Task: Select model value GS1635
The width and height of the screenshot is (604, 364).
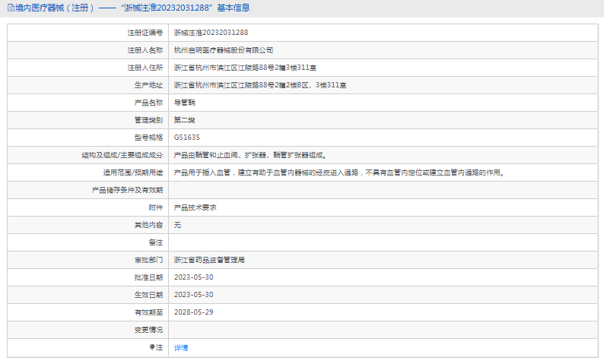Action: 187,138
